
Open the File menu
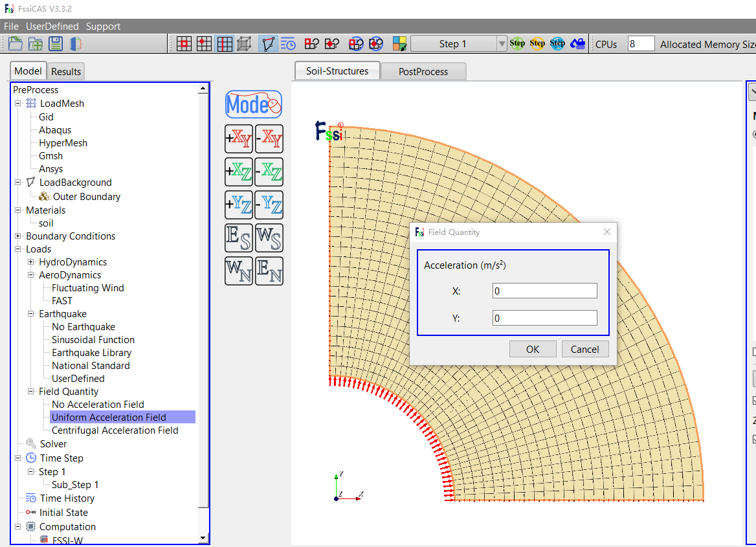[11, 27]
